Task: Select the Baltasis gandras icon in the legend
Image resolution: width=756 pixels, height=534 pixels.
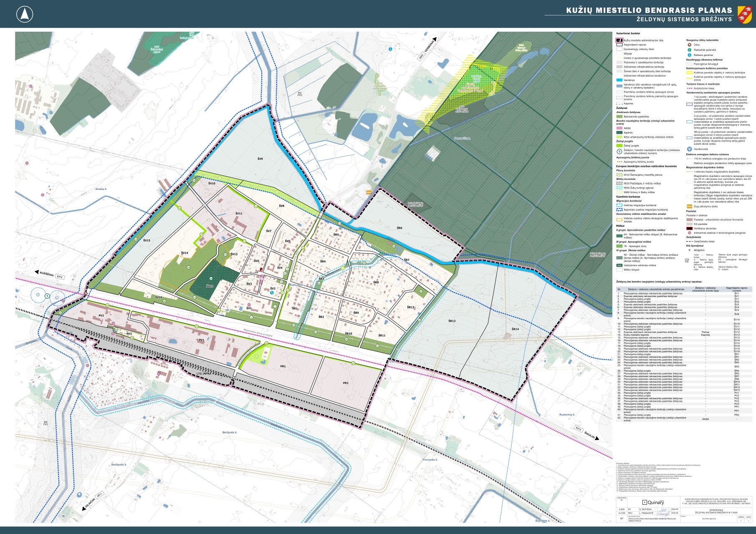Action: [690, 55]
